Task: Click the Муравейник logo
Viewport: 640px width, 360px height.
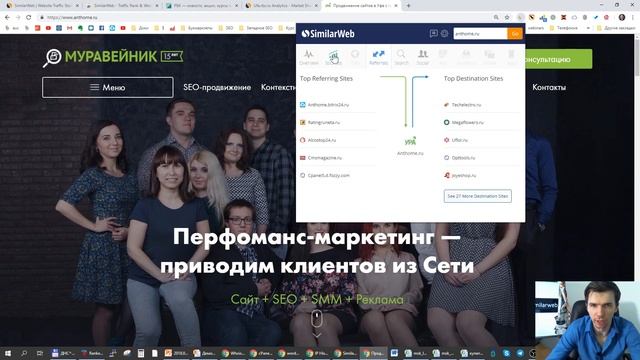Action: pyautogui.click(x=113, y=57)
